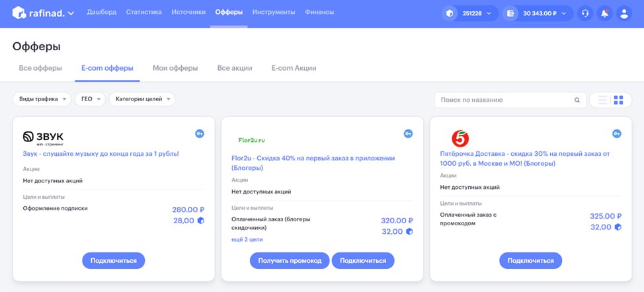Click the search magnifier icon
This screenshot has height=292, width=644.
click(x=577, y=100)
